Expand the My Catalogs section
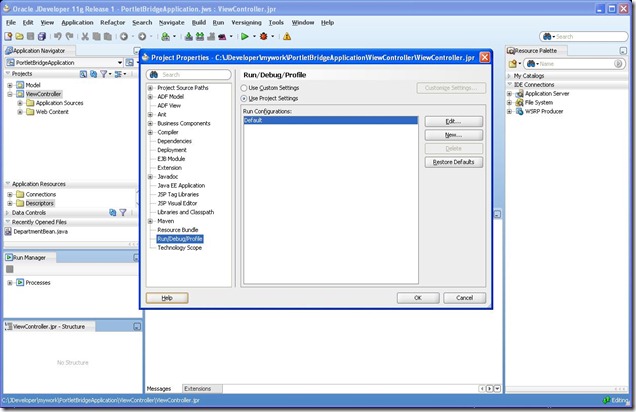The height and width of the screenshot is (412, 636). [x=509, y=76]
